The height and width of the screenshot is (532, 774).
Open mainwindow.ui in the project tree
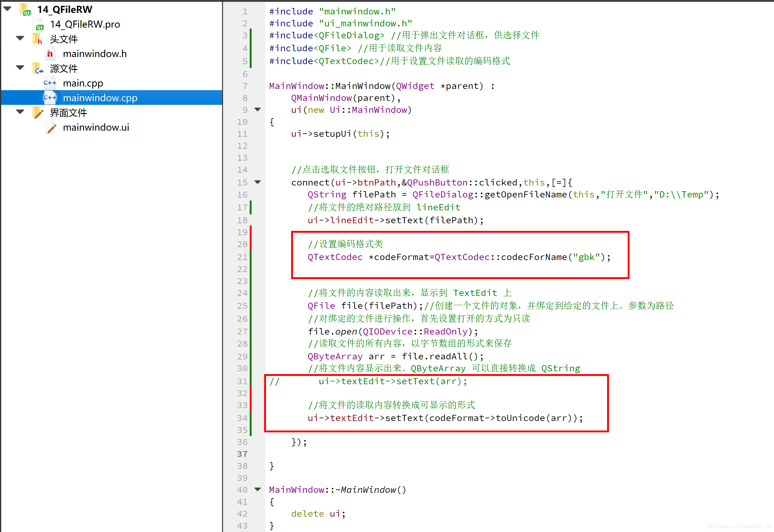(x=96, y=127)
